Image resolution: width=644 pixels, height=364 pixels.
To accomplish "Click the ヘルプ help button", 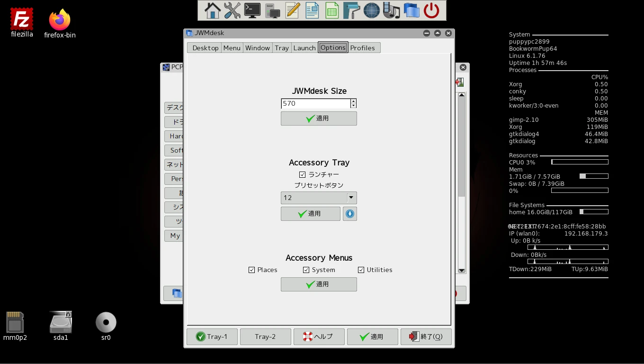I will click(319, 337).
